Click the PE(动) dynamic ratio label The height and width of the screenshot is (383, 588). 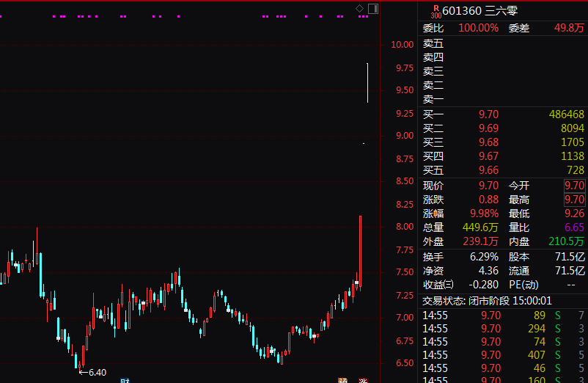click(x=524, y=284)
